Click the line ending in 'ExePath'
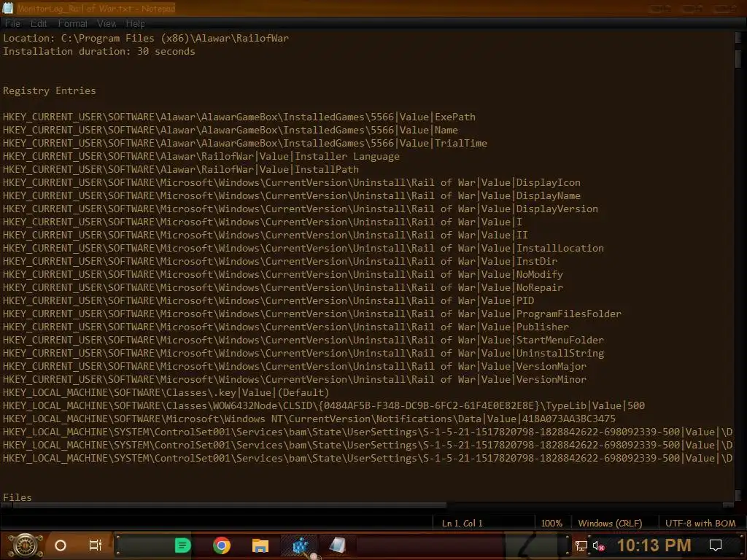747x560 pixels. [239, 117]
